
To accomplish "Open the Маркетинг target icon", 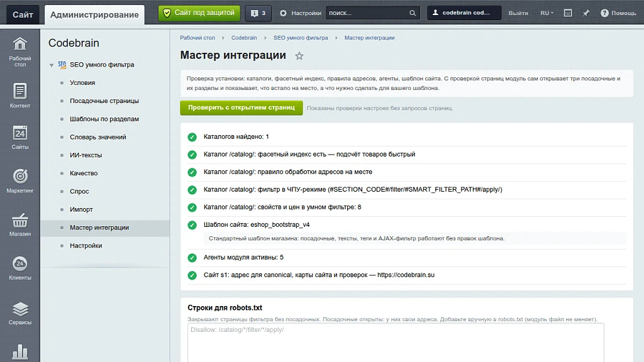I will pyautogui.click(x=19, y=180).
